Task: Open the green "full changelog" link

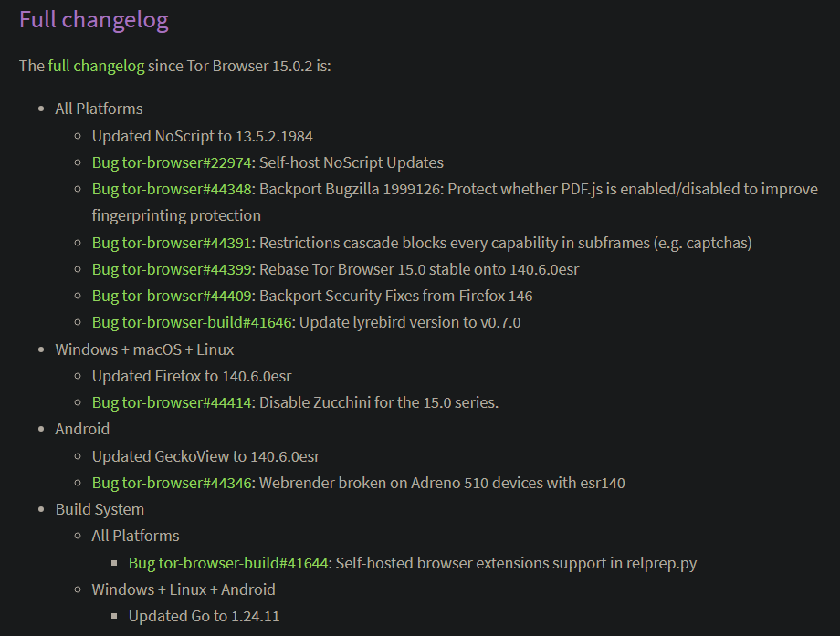Action: click(x=96, y=67)
